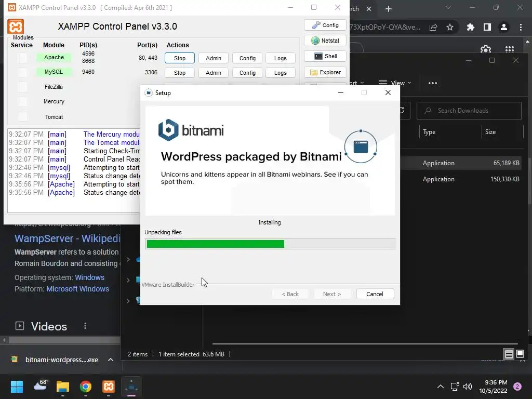Show hidden system tray icons chevron
The width and height of the screenshot is (532, 399).
[441, 387]
